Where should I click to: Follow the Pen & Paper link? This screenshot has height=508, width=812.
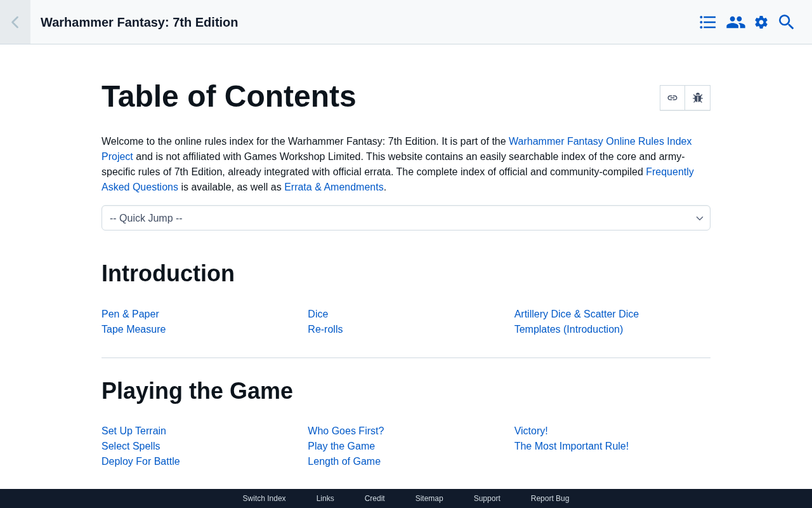click(x=130, y=314)
